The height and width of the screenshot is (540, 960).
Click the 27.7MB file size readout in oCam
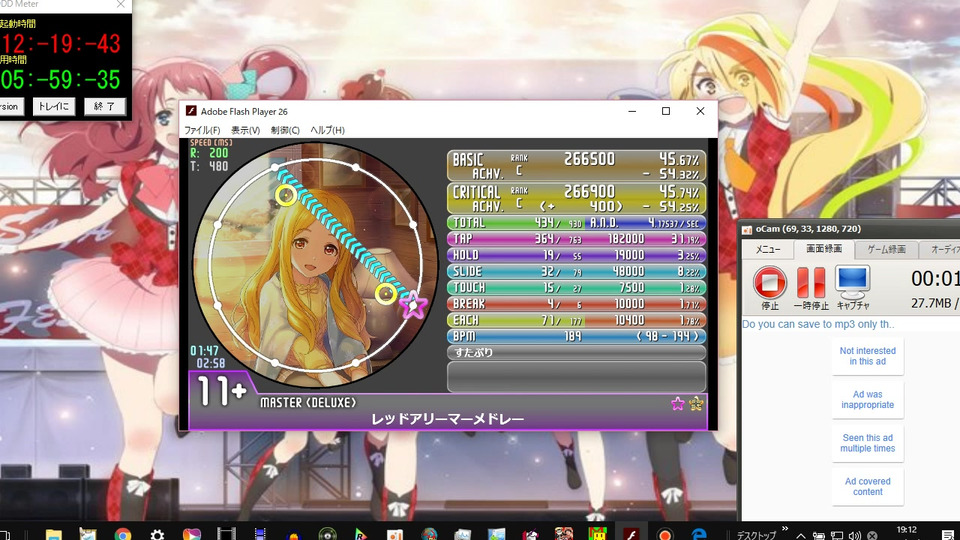tap(931, 304)
